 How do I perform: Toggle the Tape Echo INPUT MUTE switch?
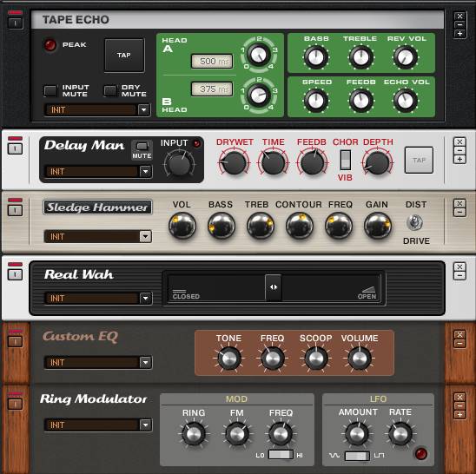(50, 91)
